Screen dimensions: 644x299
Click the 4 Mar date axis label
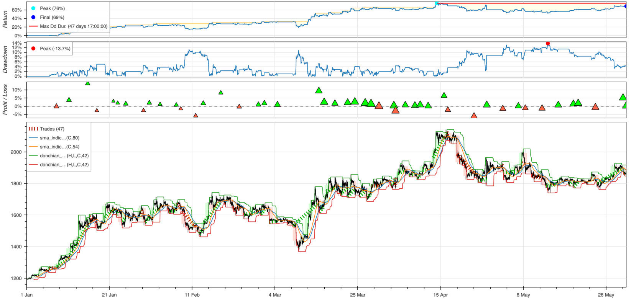point(275,295)
